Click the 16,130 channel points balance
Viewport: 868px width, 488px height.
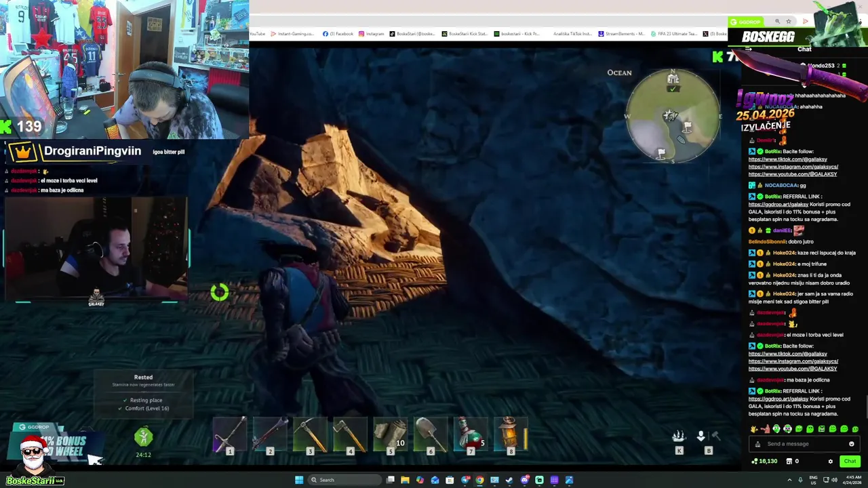764,462
